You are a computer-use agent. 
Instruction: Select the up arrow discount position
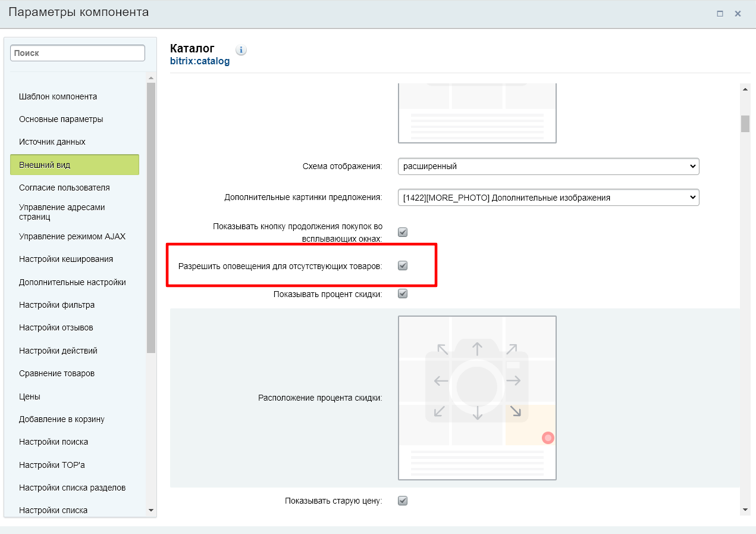click(477, 348)
